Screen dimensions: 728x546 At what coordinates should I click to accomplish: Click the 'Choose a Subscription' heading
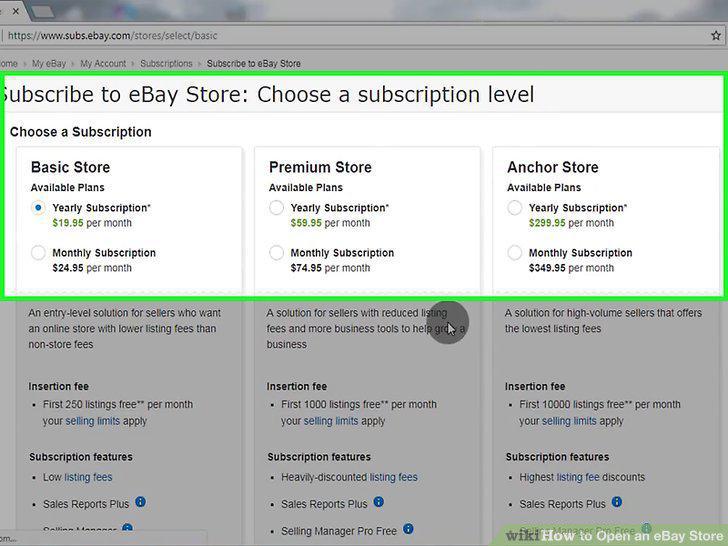tap(81, 132)
